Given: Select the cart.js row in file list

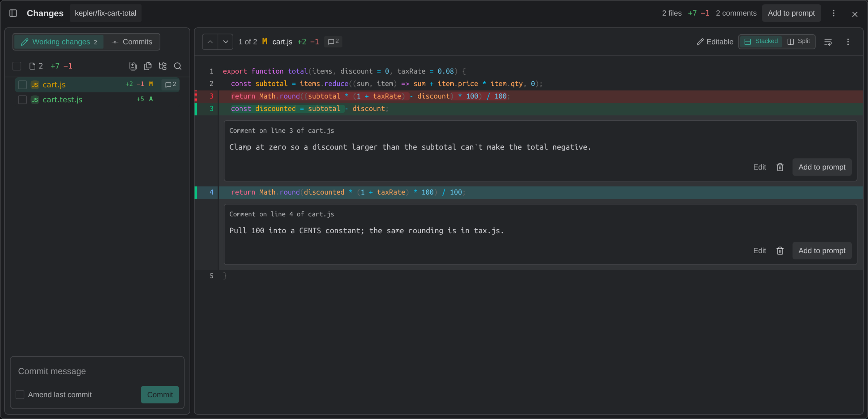Looking at the screenshot, I should [x=97, y=85].
